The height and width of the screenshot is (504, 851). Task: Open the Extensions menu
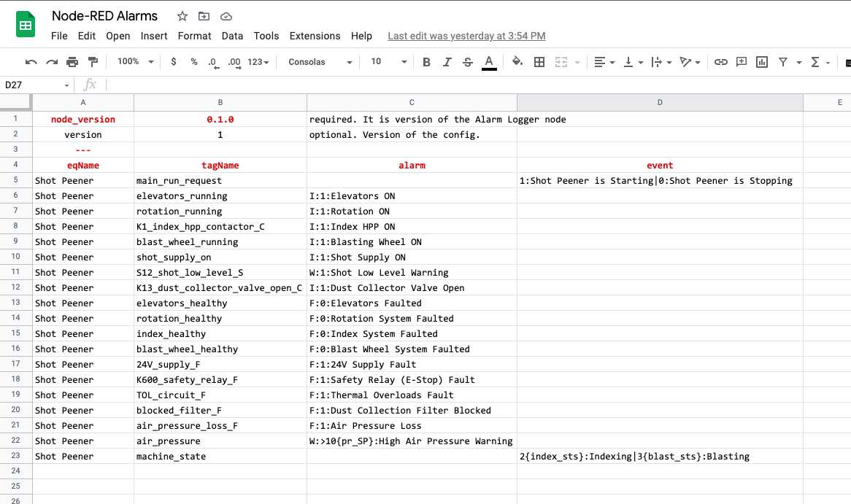pyautogui.click(x=315, y=36)
